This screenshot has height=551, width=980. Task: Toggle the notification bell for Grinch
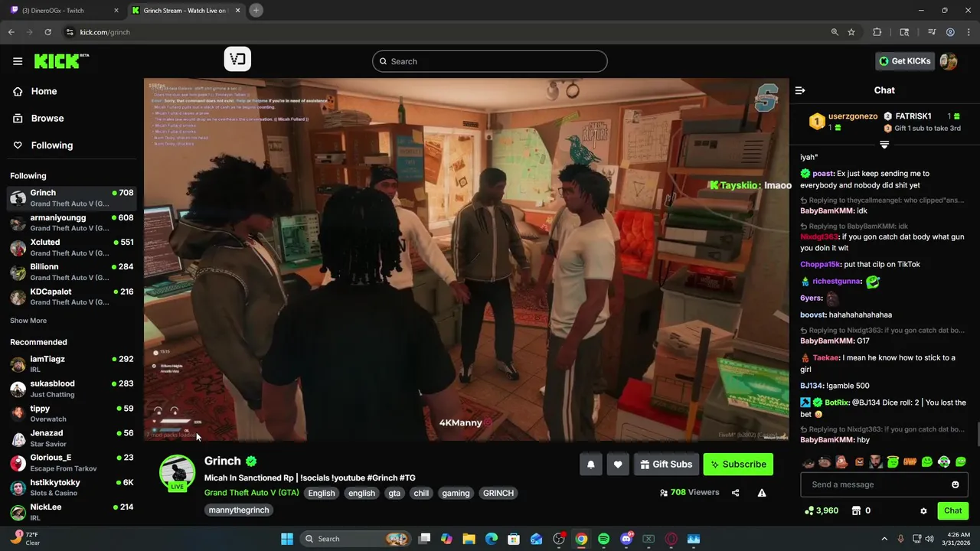pyautogui.click(x=590, y=465)
